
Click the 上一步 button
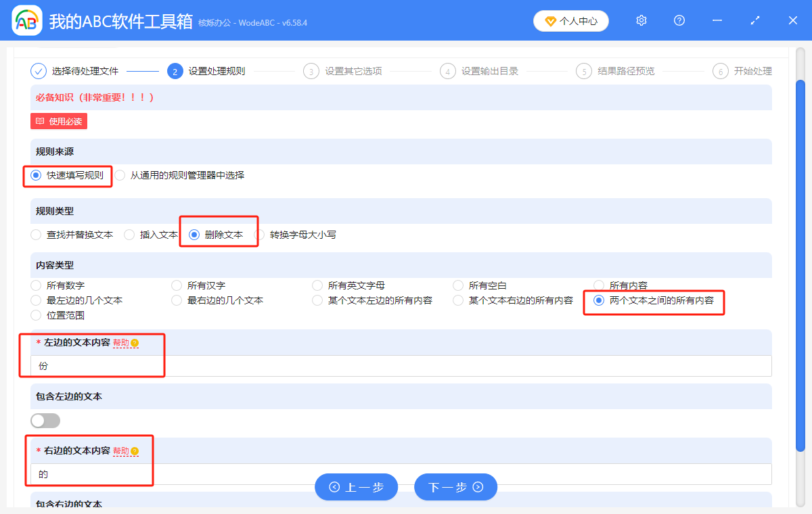[x=356, y=486]
